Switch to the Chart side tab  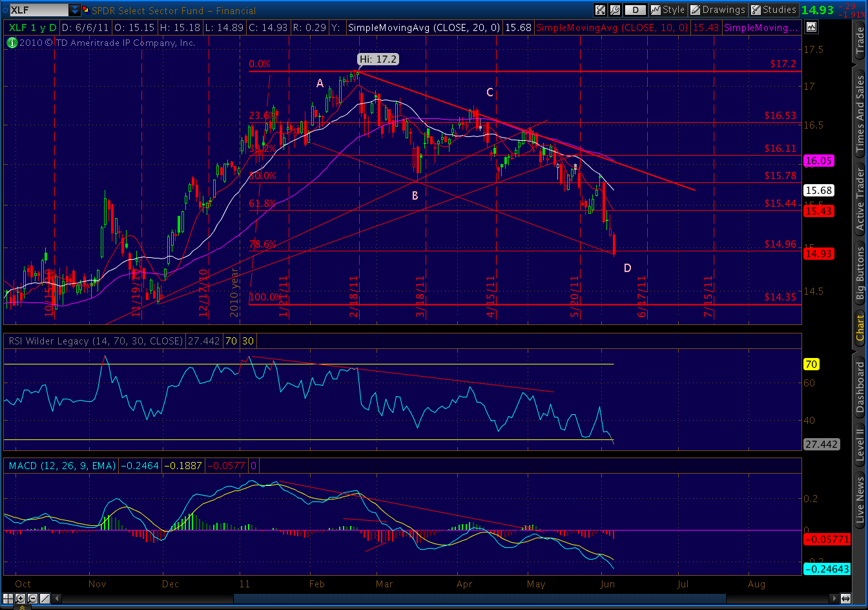pyautogui.click(x=860, y=328)
